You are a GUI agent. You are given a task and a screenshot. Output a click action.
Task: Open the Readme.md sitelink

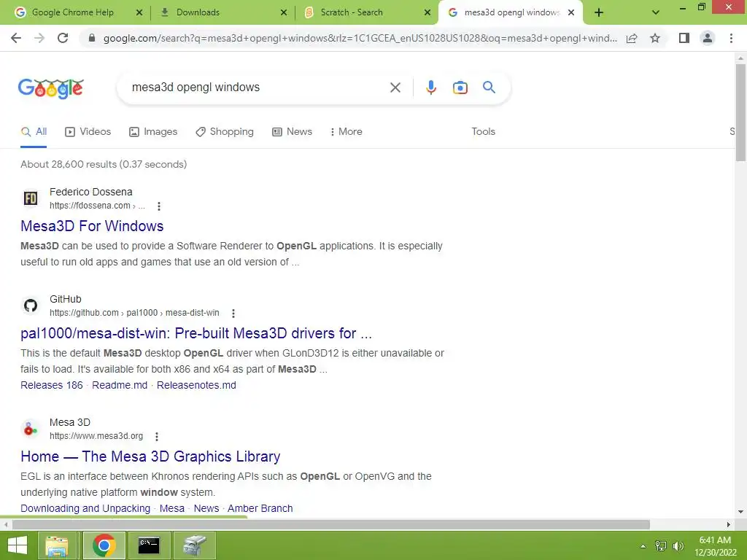pos(120,385)
